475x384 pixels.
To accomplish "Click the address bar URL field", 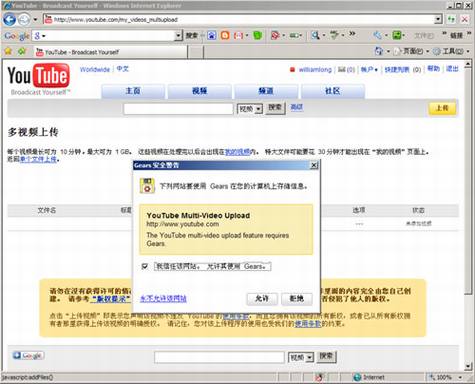I will coord(239,20).
